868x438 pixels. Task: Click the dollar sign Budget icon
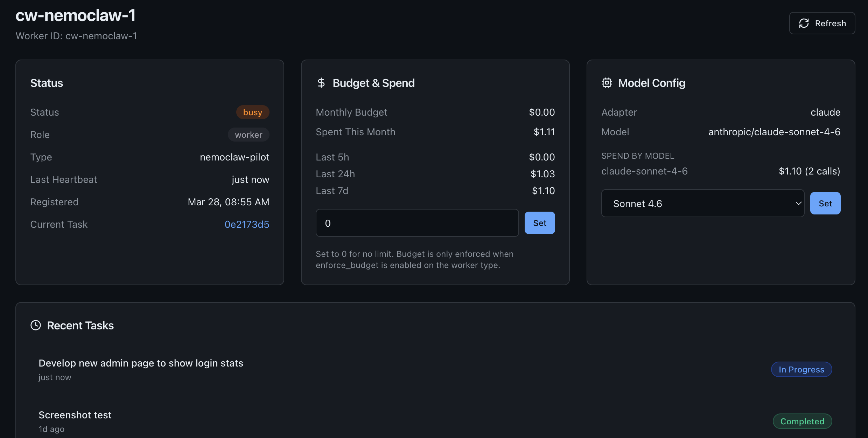click(321, 83)
